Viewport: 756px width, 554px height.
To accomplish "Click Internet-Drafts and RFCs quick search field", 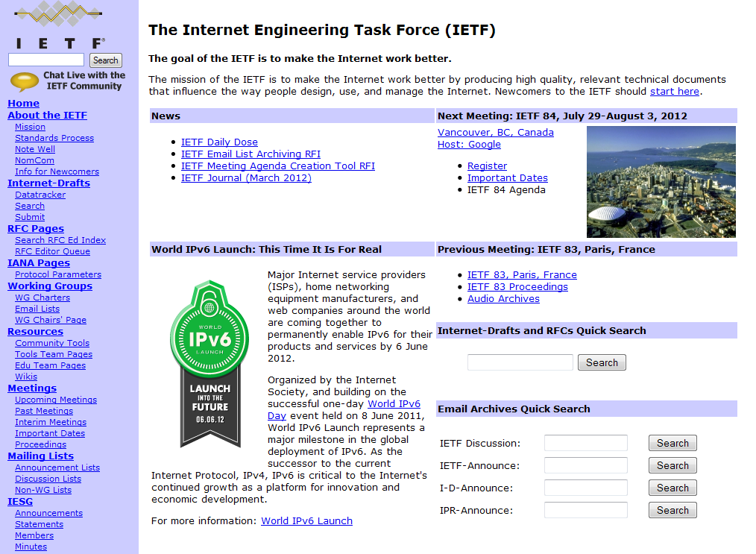I will tap(520, 362).
